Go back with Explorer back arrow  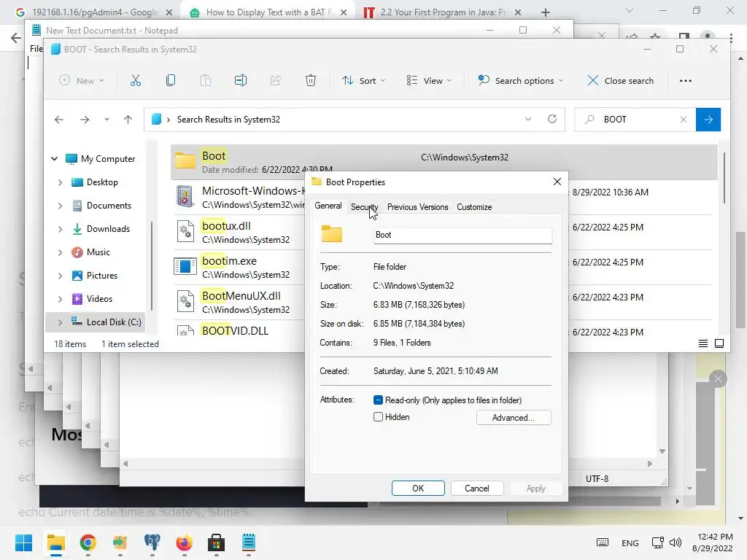[x=59, y=120]
